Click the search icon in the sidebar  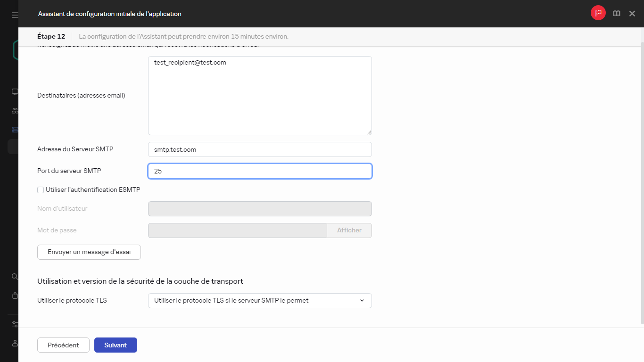pos(14,276)
